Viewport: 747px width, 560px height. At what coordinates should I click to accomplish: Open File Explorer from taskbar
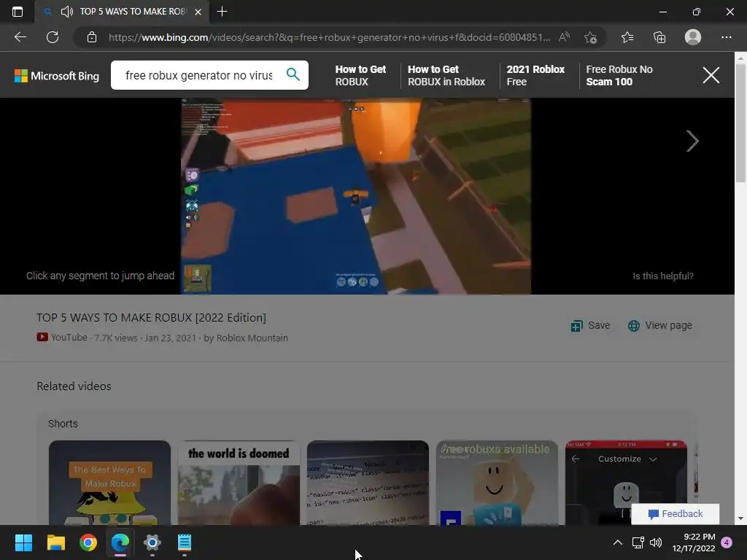(55, 542)
